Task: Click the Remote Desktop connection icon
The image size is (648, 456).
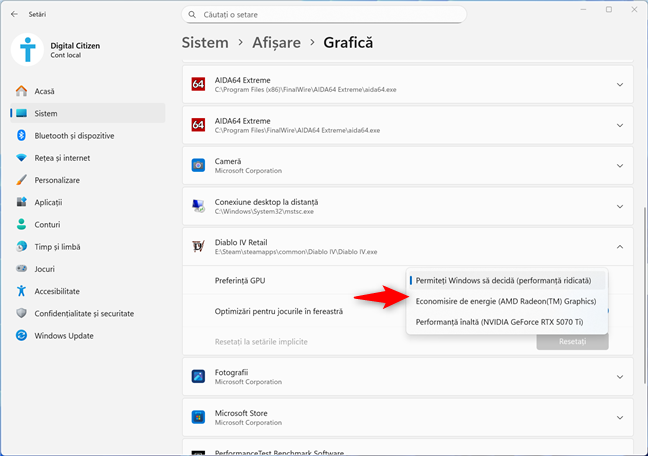Action: point(198,206)
